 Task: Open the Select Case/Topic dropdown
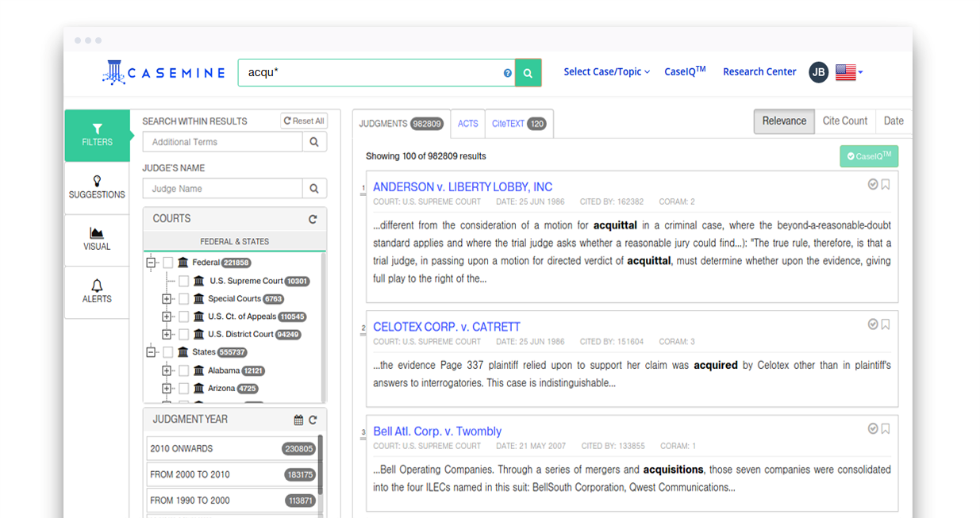point(606,71)
